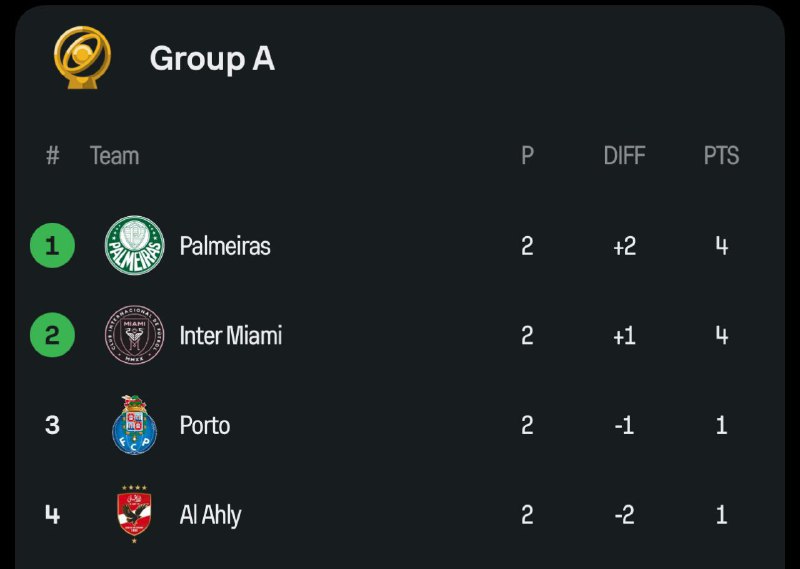Select rank number 3 for Porto
Screen dimensions: 800x569
pyautogui.click(x=53, y=425)
